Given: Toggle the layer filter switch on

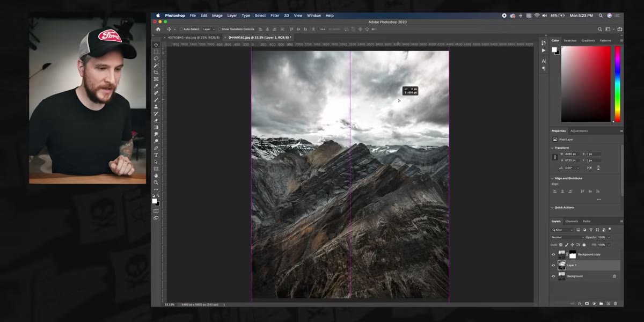Looking at the screenshot, I should pyautogui.click(x=610, y=230).
